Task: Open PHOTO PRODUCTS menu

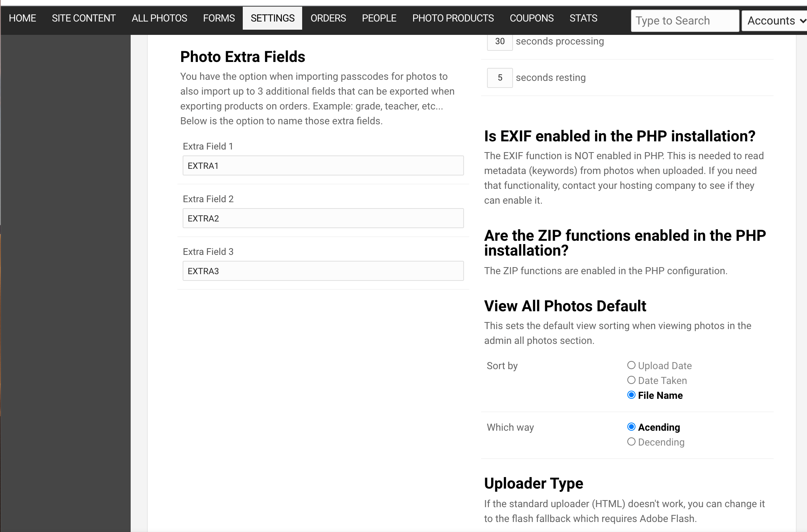Action: point(453,18)
